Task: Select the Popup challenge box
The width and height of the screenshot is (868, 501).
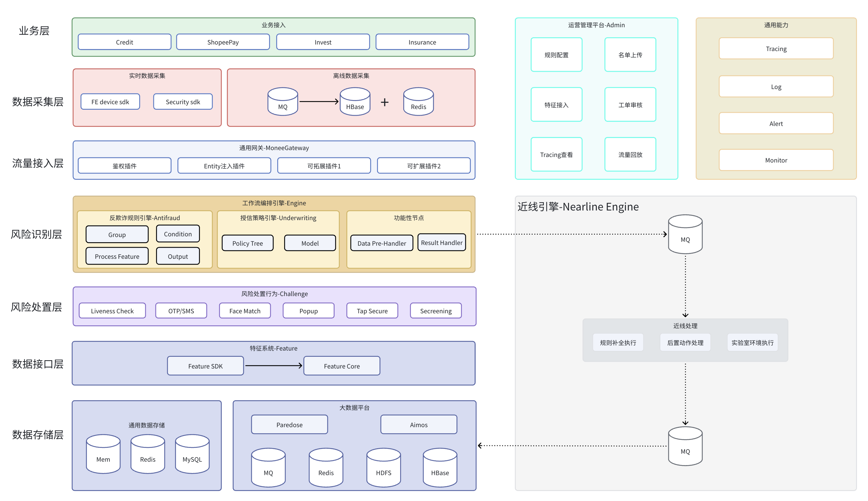Action: point(309,311)
